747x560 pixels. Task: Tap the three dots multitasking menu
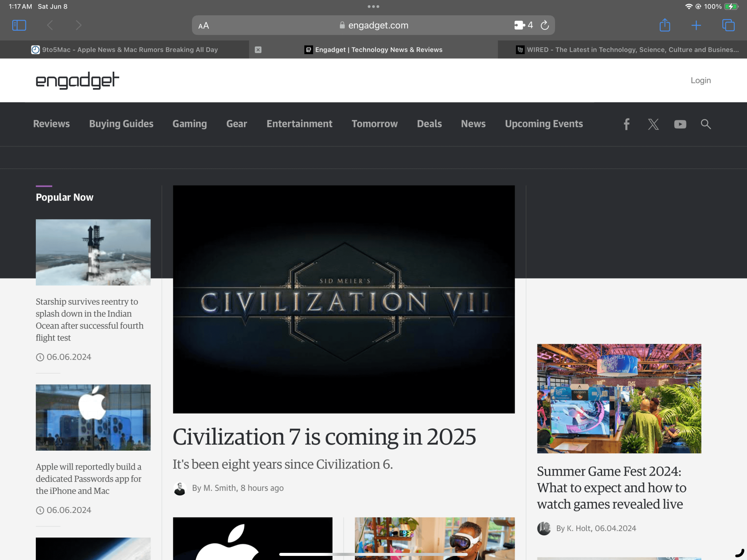(373, 7)
